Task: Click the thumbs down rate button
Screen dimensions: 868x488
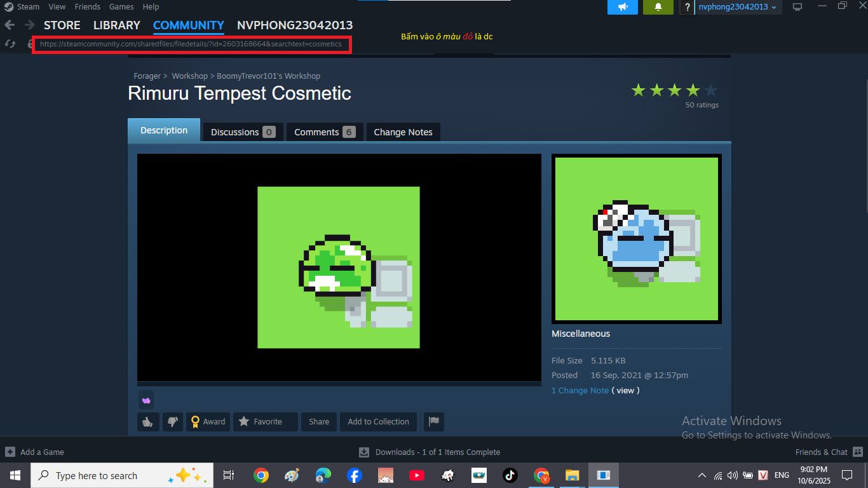Action: (172, 421)
